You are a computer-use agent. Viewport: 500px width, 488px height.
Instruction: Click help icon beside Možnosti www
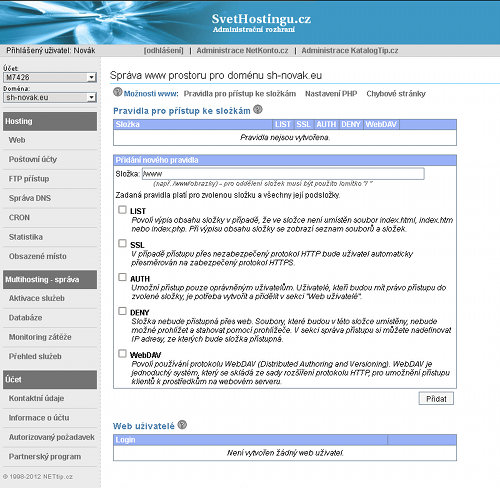[117, 92]
